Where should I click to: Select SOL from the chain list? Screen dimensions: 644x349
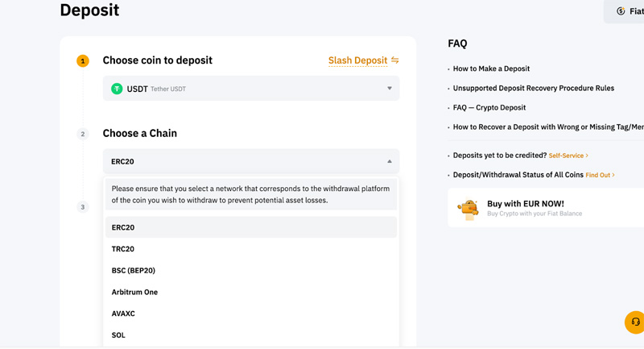(x=251, y=335)
